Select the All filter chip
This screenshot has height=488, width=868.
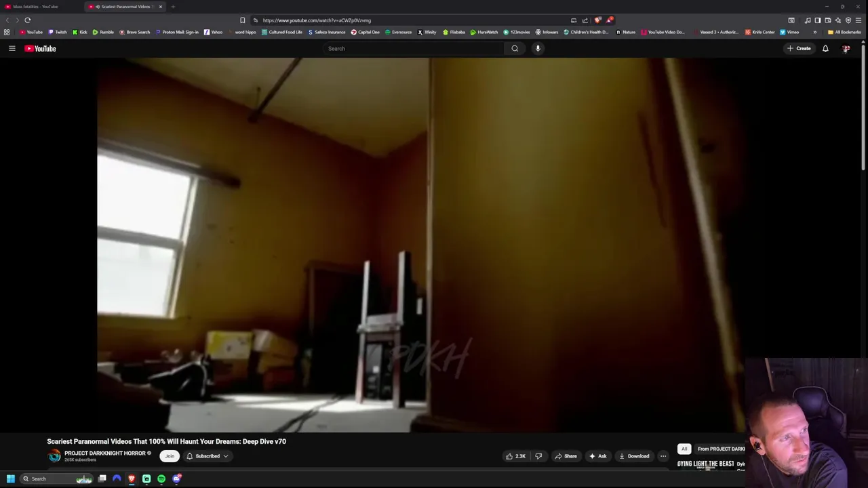[684, 449]
